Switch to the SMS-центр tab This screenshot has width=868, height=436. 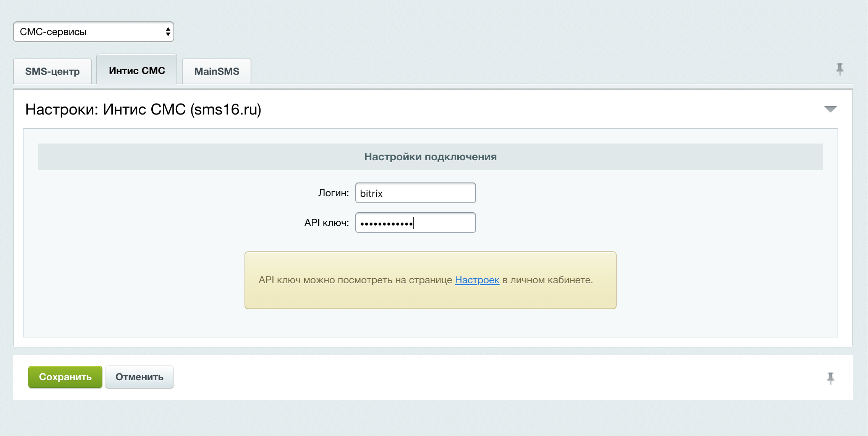52,71
